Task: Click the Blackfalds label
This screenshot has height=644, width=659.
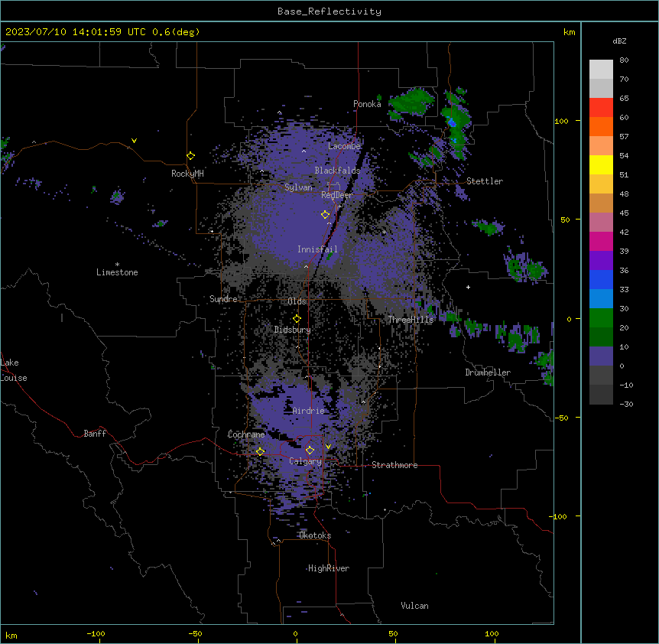Action: 337,171
